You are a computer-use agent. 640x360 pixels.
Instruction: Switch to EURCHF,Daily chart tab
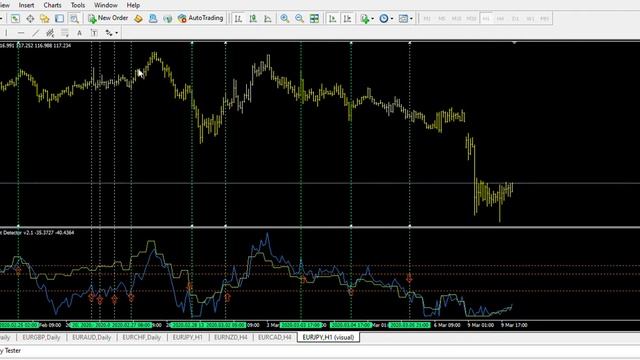[142, 338]
